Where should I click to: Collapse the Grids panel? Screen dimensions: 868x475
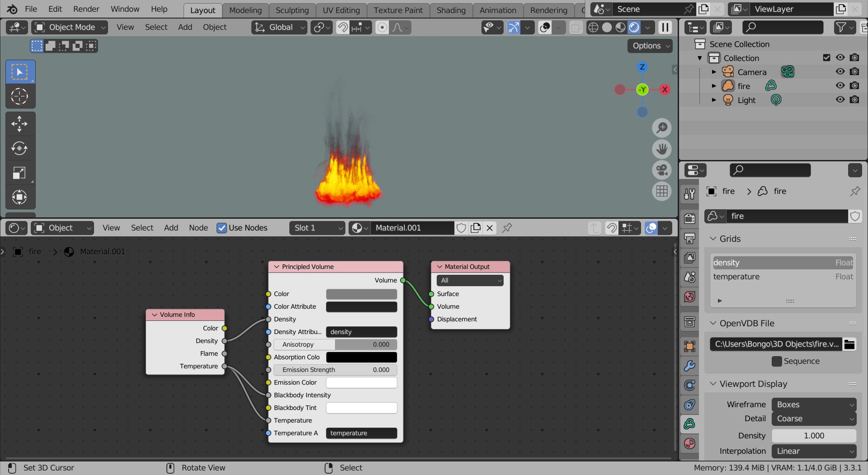tap(713, 239)
